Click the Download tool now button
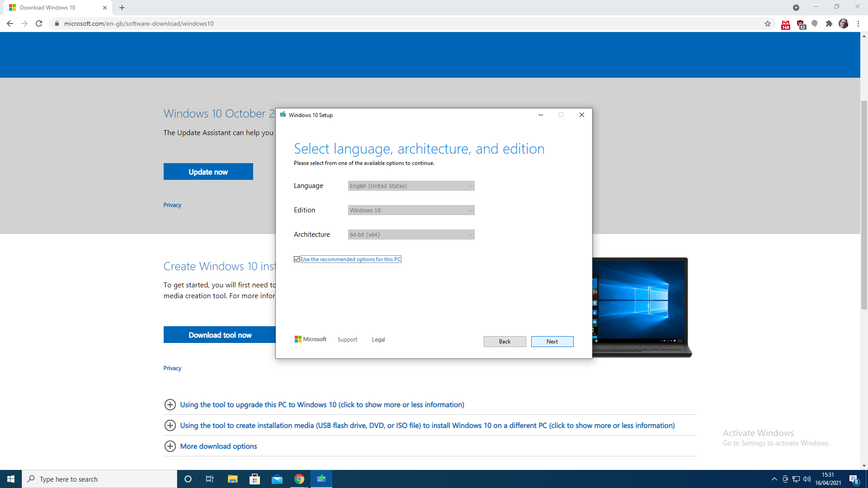868x488 pixels. pyautogui.click(x=220, y=335)
